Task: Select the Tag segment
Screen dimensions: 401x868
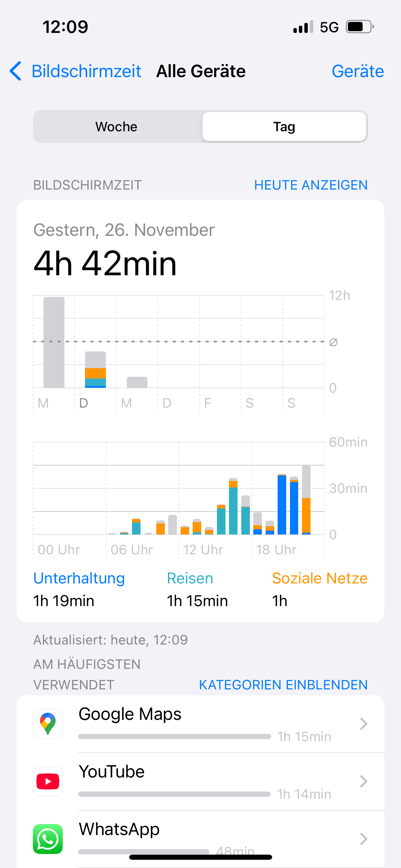Action: 284,127
